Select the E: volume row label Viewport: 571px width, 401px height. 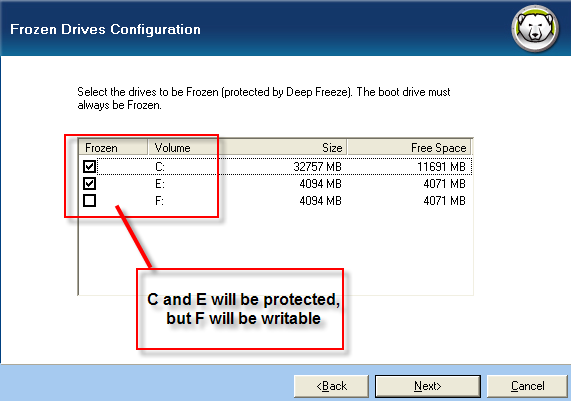(x=160, y=184)
